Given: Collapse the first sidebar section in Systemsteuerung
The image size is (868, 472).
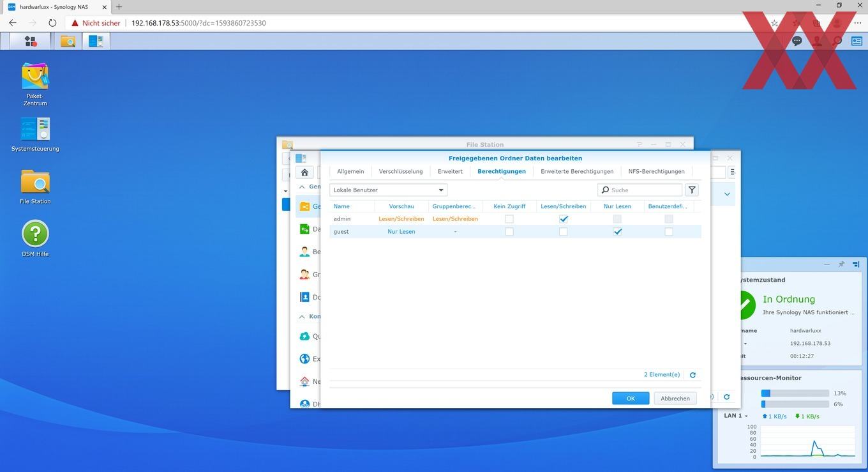Looking at the screenshot, I should tap(303, 187).
